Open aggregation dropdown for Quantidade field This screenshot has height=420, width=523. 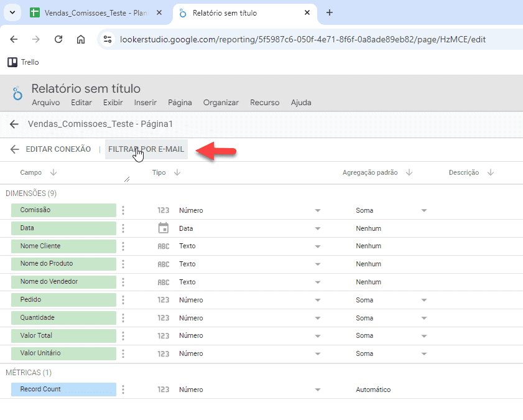click(423, 318)
